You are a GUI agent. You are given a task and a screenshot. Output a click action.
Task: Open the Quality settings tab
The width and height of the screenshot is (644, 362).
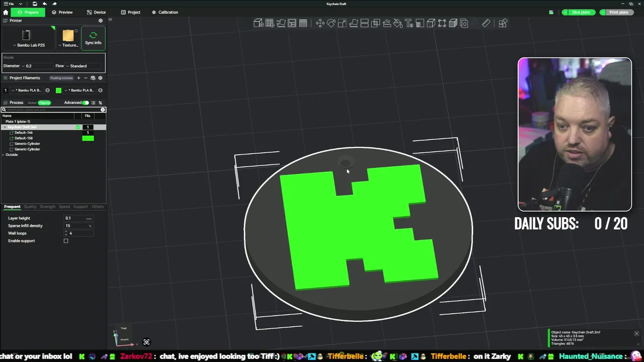click(30, 207)
